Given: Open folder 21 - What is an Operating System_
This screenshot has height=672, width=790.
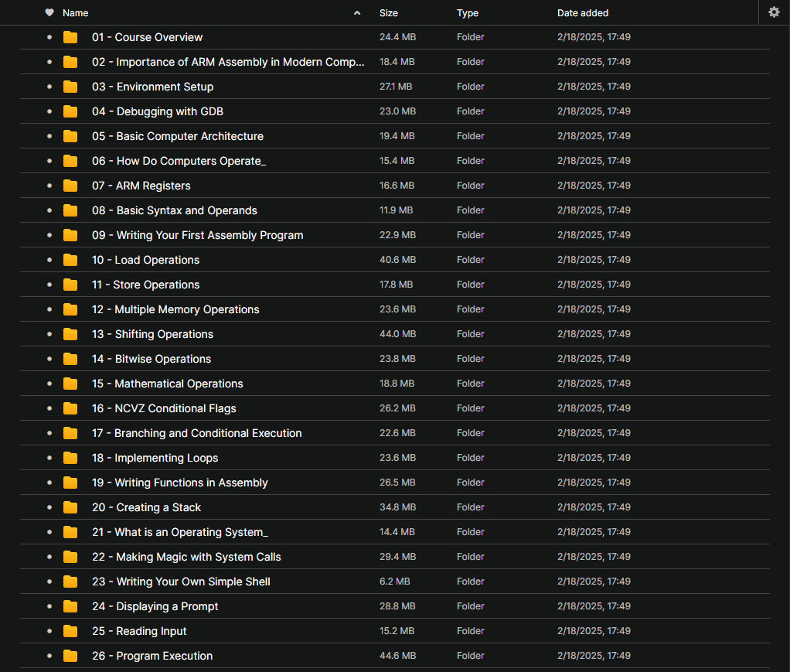Looking at the screenshot, I should coord(180,532).
